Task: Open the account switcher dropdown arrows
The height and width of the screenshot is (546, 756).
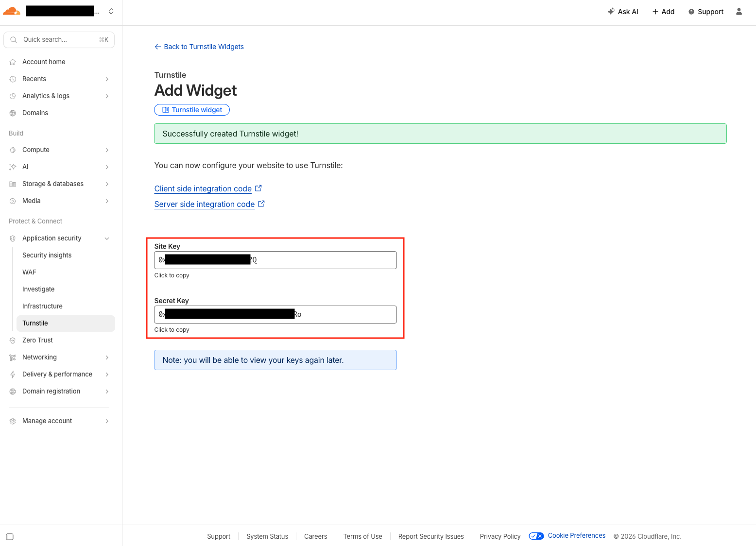Action: [x=111, y=11]
